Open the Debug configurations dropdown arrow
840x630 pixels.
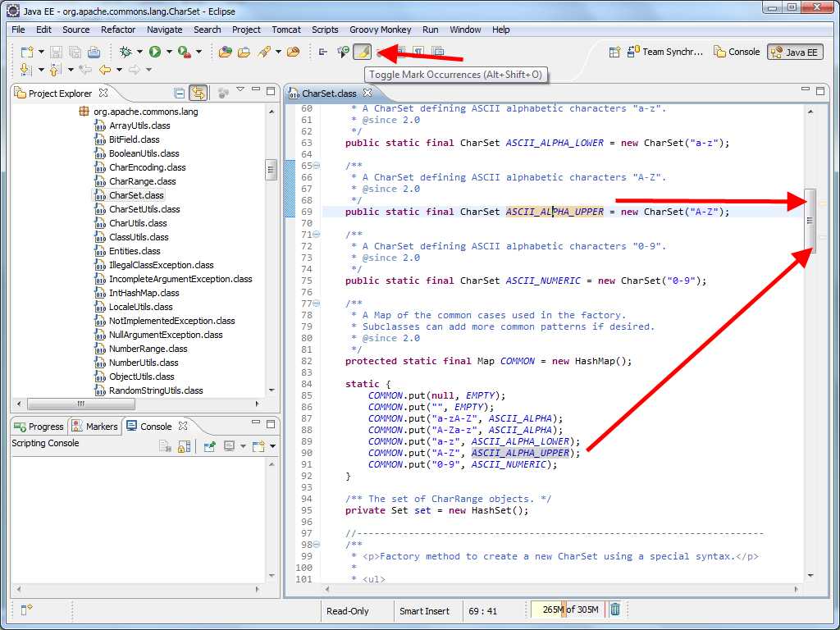139,52
